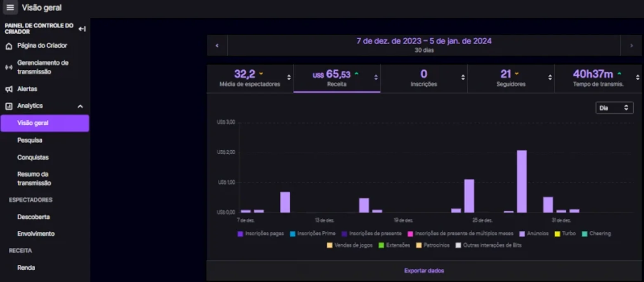Open the metric selector on Seguidores card
Screen dimensions: 644x282
[550, 77]
